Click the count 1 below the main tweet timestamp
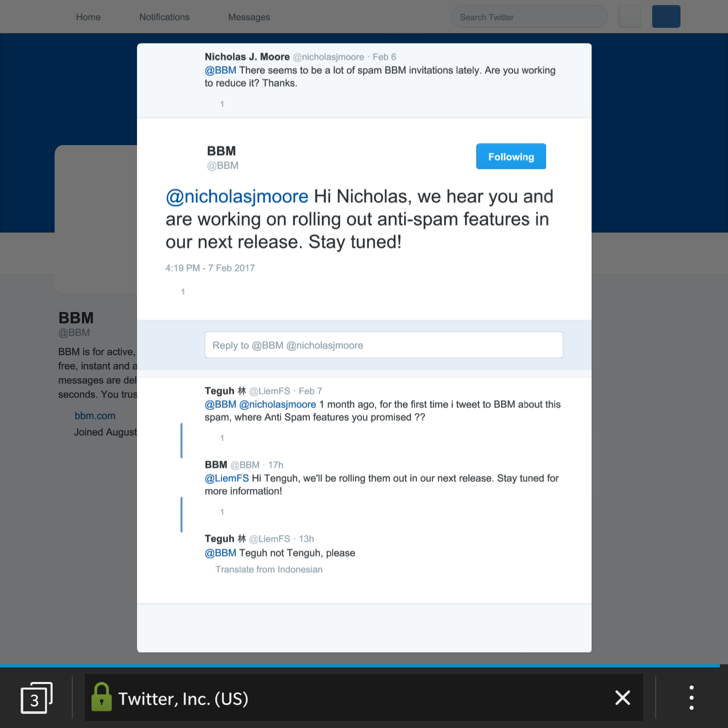This screenshot has width=728, height=728. (183, 292)
